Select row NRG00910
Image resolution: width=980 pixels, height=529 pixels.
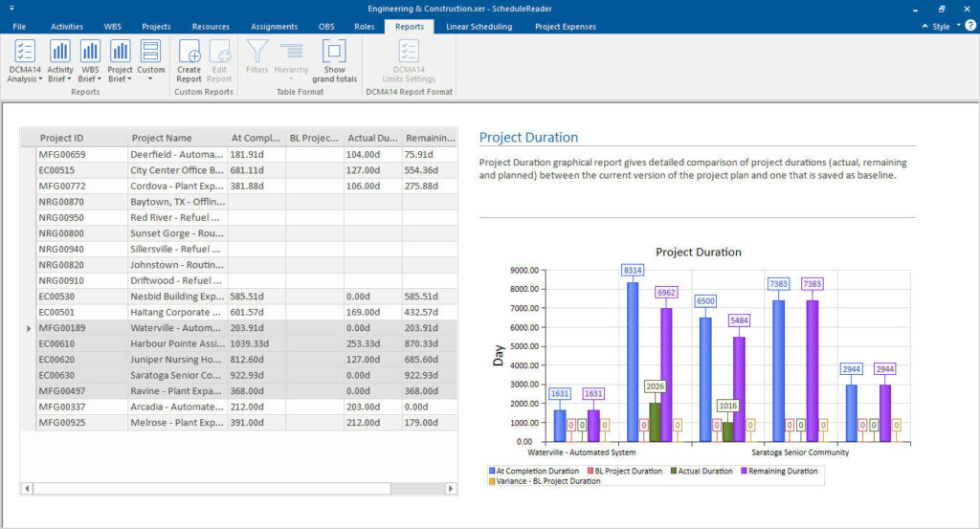click(238, 280)
